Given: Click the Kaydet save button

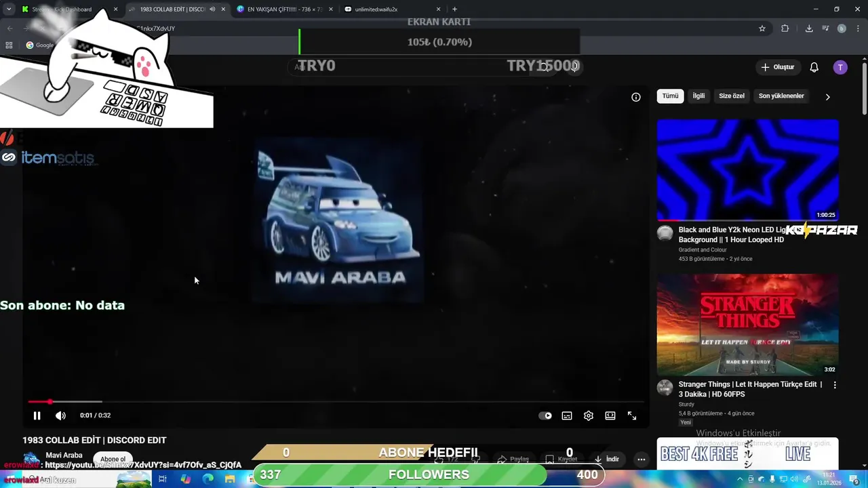Looking at the screenshot, I should coord(561,459).
